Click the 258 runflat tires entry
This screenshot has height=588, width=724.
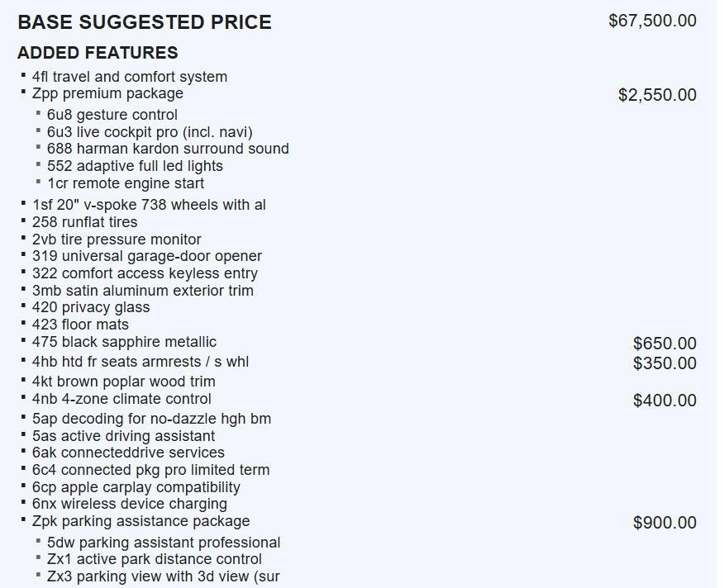[x=85, y=222]
